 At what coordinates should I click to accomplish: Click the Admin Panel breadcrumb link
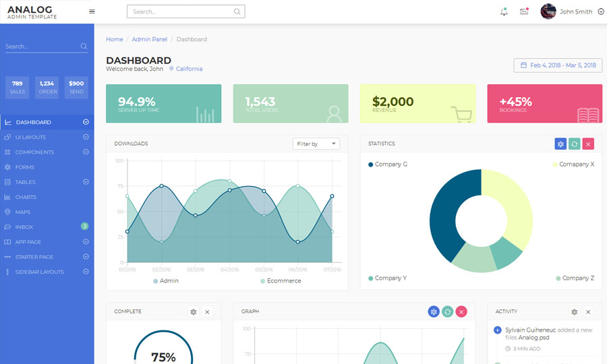(x=150, y=40)
